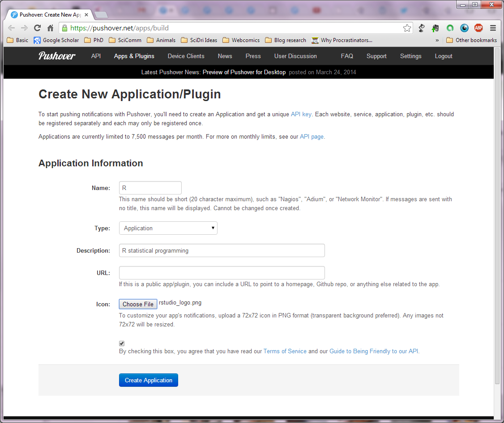Click the browser back arrow

pyautogui.click(x=12, y=28)
